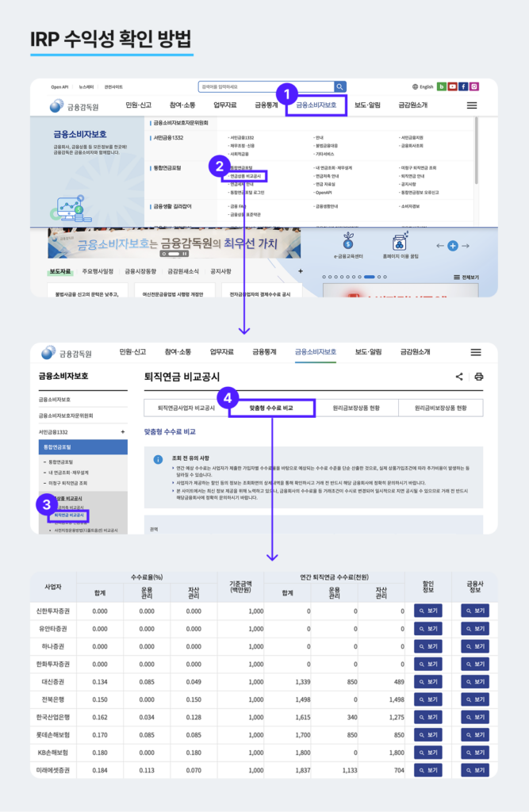Image resolution: width=529 pixels, height=812 pixels.
Task: Open hamburger menu on 퇴직연금 비교공시 page
Action: 476,352
